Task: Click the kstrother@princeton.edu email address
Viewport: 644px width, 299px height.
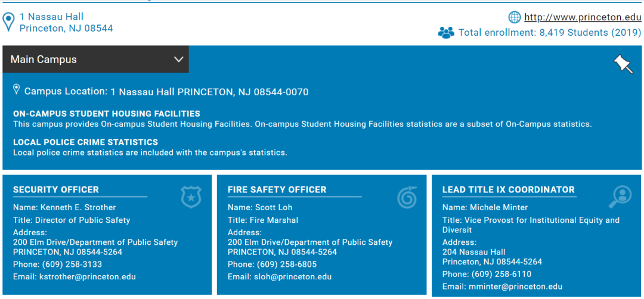Action: pos(88,277)
